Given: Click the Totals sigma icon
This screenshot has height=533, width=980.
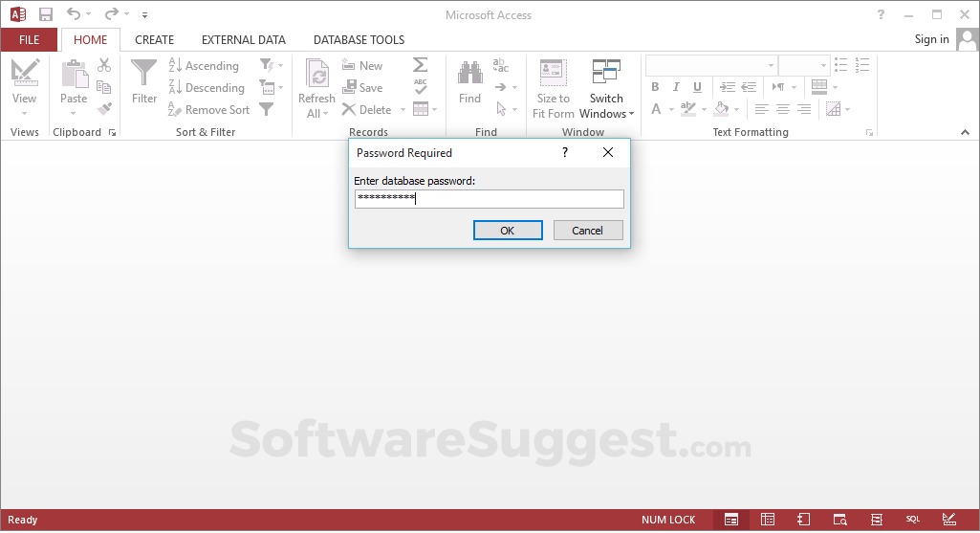Looking at the screenshot, I should click(421, 64).
